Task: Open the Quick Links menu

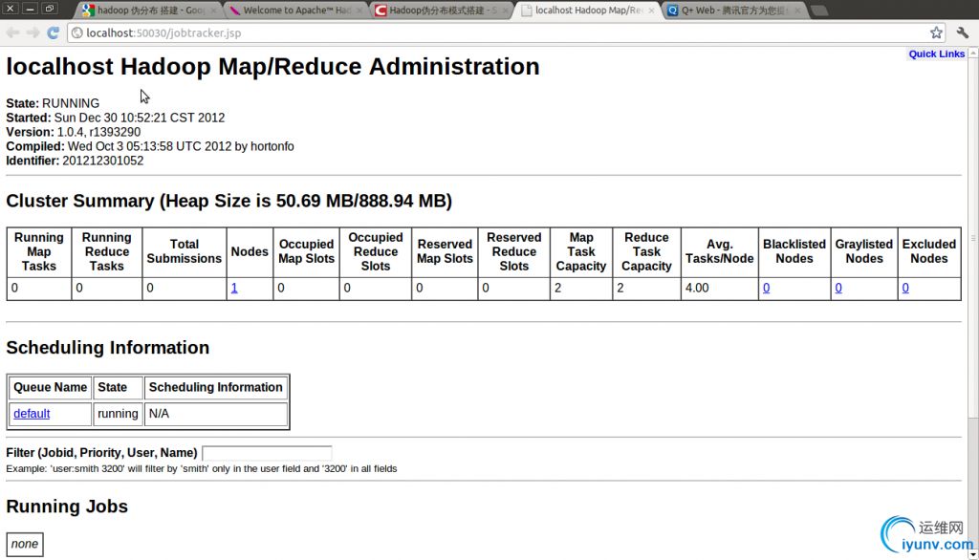Action: pos(937,54)
